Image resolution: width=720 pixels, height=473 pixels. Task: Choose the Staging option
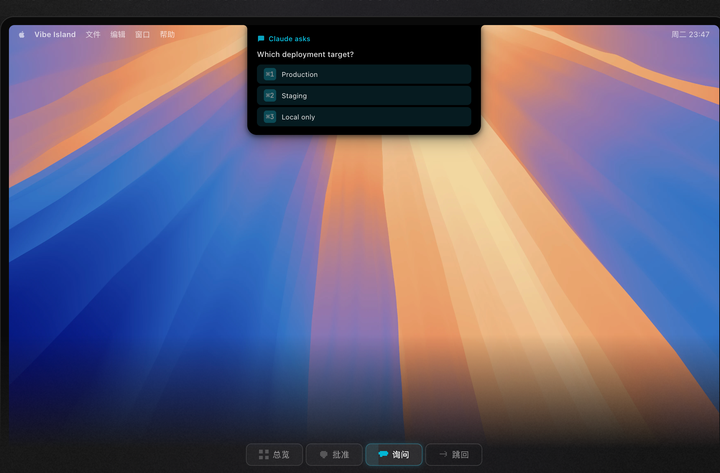[364, 96]
